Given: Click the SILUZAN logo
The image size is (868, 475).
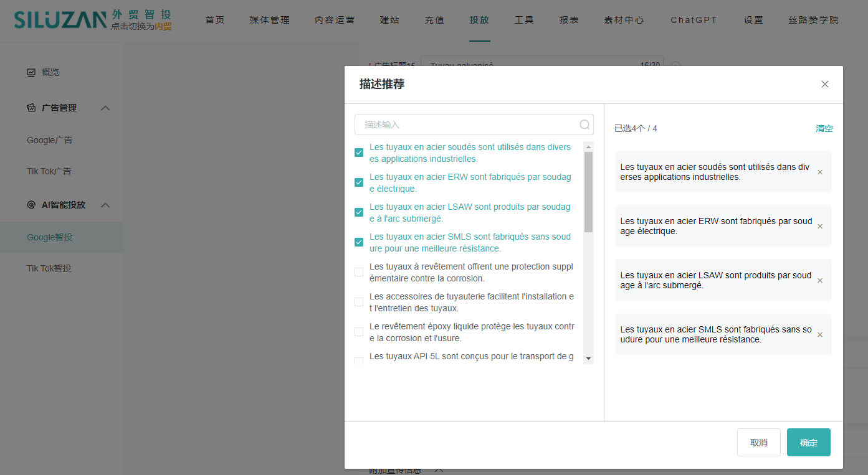Looking at the screenshot, I should (60, 20).
